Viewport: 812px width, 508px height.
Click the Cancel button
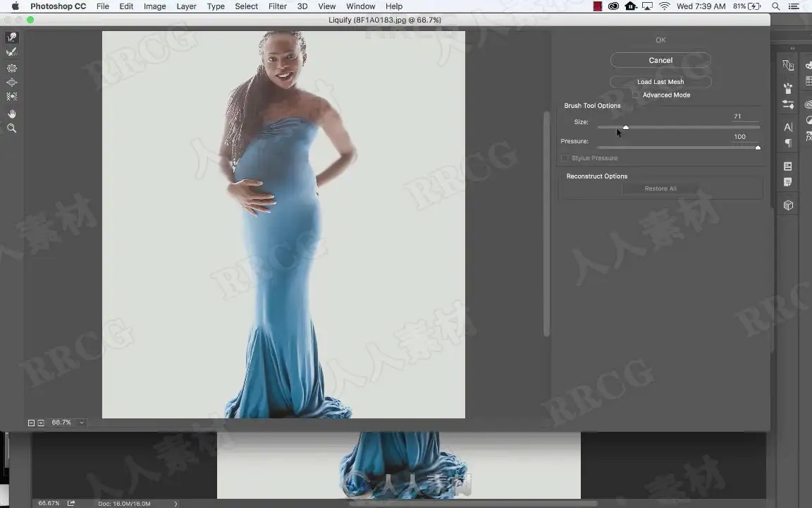click(x=660, y=60)
